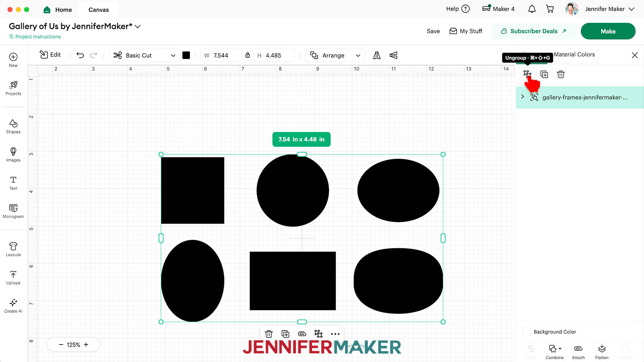Open the black color swatch
Screen dimensions: 644x362
point(186,55)
